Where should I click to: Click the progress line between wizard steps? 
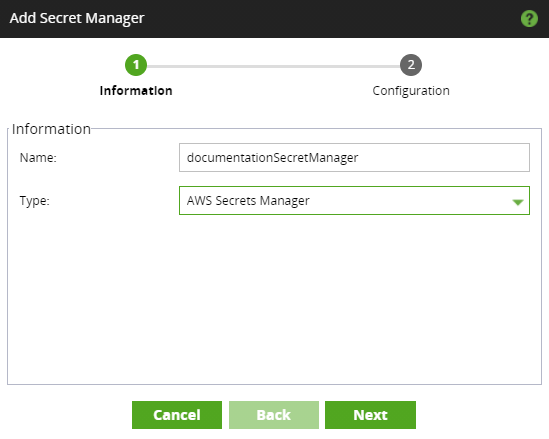[x=273, y=66]
